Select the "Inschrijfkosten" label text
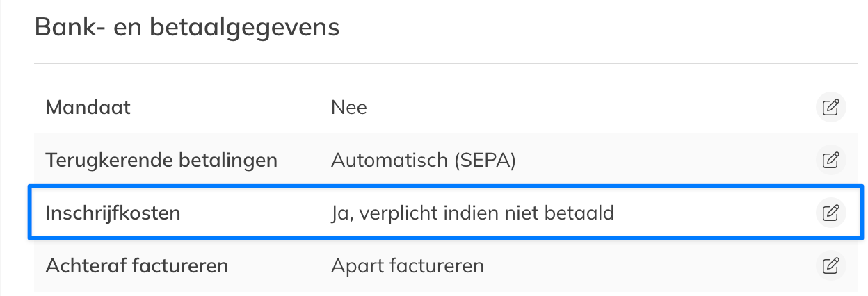The width and height of the screenshot is (868, 296). (113, 213)
